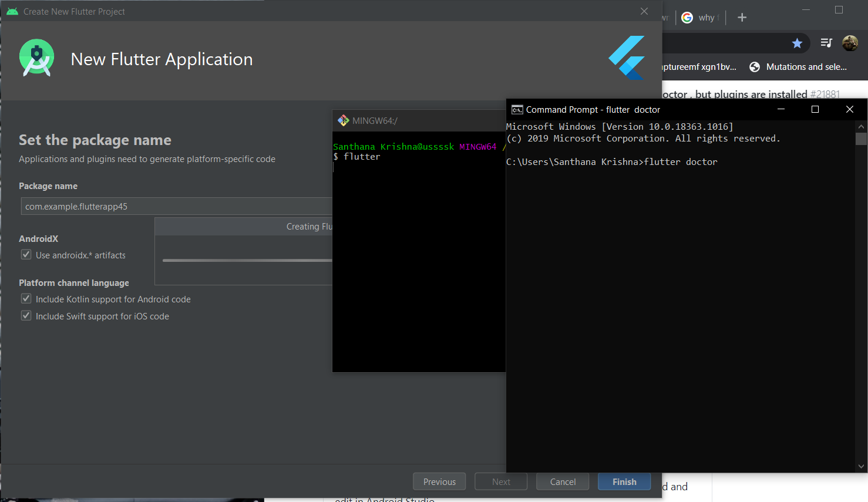Uncheck 'Include Swift support for iOS code'
The width and height of the screenshot is (868, 502).
[26, 315]
